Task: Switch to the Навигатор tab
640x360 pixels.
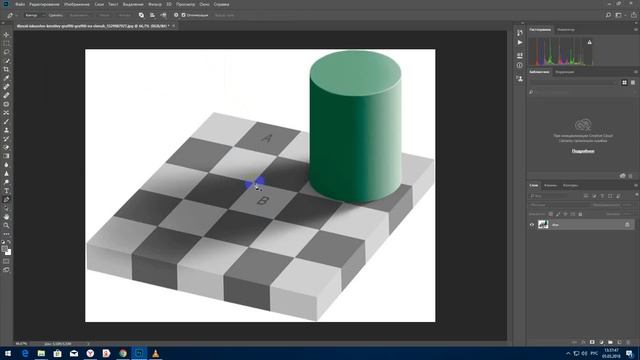Action: (566, 29)
